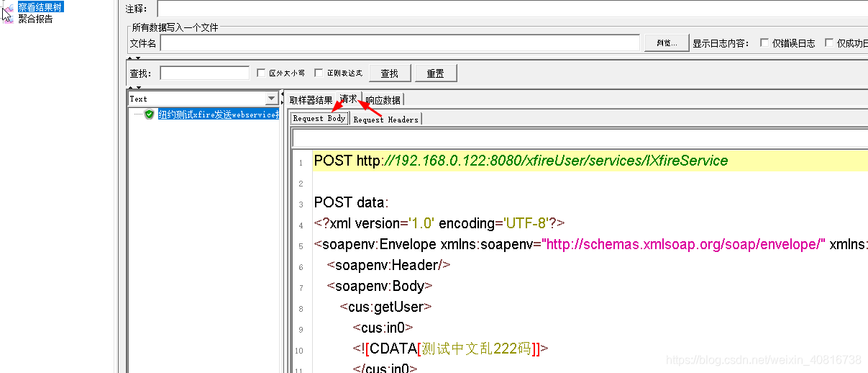Select the 纽约测试xfire发送webservice sample result
Viewport: 868px width, 373px height.
point(218,114)
